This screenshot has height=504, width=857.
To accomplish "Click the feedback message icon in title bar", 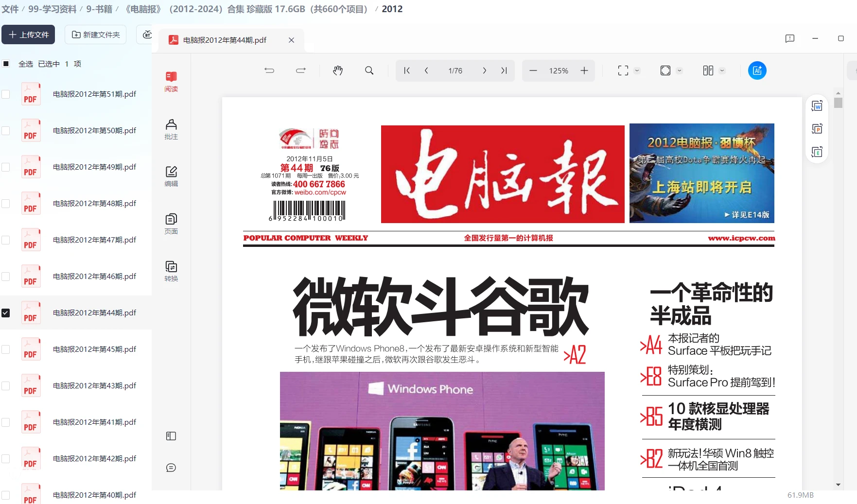I will 790,38.
